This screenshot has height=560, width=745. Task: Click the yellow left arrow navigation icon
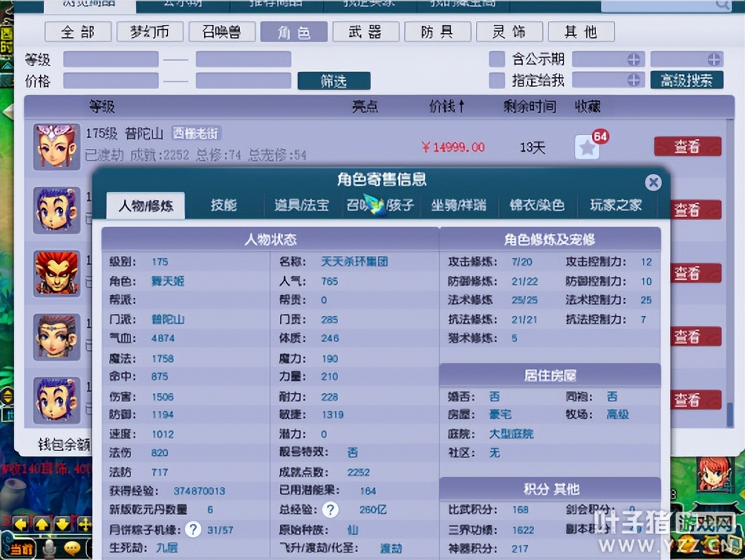pyautogui.click(x=20, y=525)
